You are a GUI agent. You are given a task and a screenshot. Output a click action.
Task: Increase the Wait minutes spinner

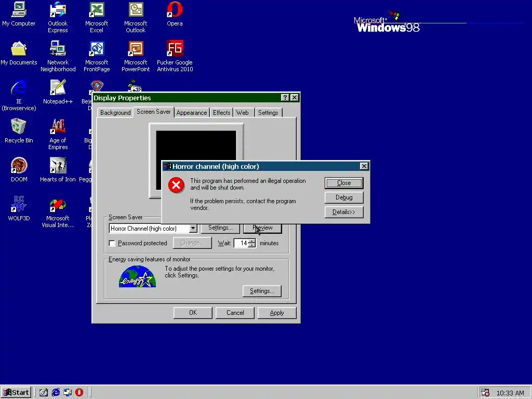252,241
